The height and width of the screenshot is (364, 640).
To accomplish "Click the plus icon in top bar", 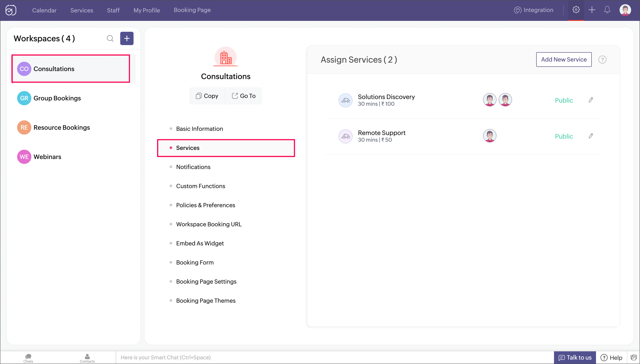I will coord(592,10).
